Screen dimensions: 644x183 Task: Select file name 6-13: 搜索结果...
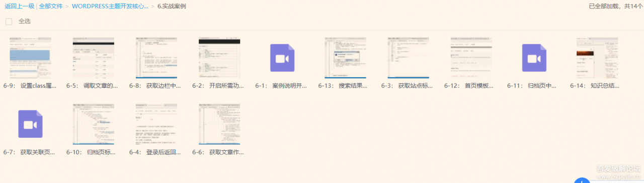tap(343, 86)
